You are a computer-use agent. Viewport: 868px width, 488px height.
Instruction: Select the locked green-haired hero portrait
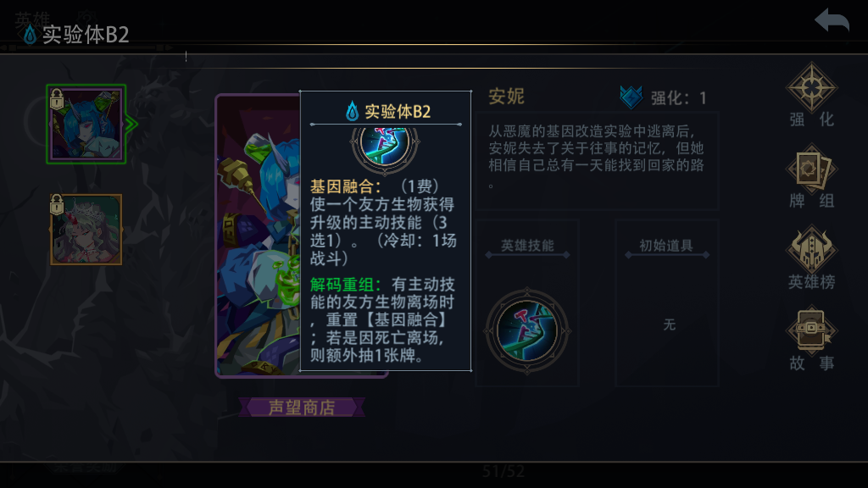click(x=86, y=230)
